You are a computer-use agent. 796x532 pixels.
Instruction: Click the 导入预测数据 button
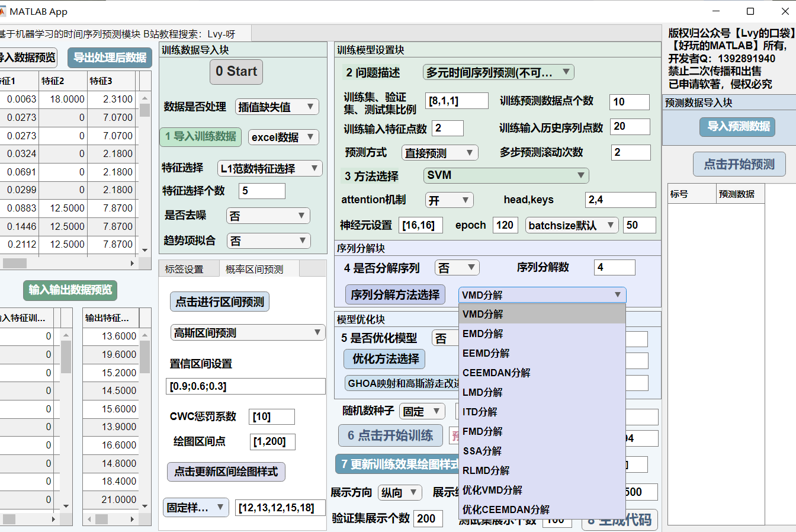point(738,127)
